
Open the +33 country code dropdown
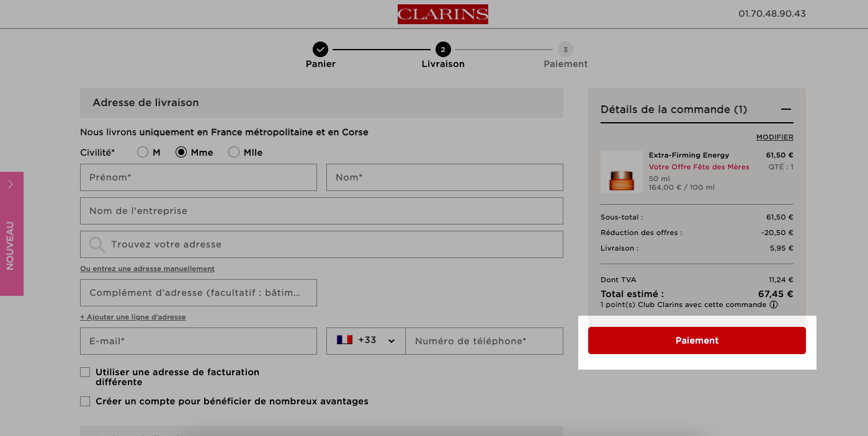click(x=366, y=341)
